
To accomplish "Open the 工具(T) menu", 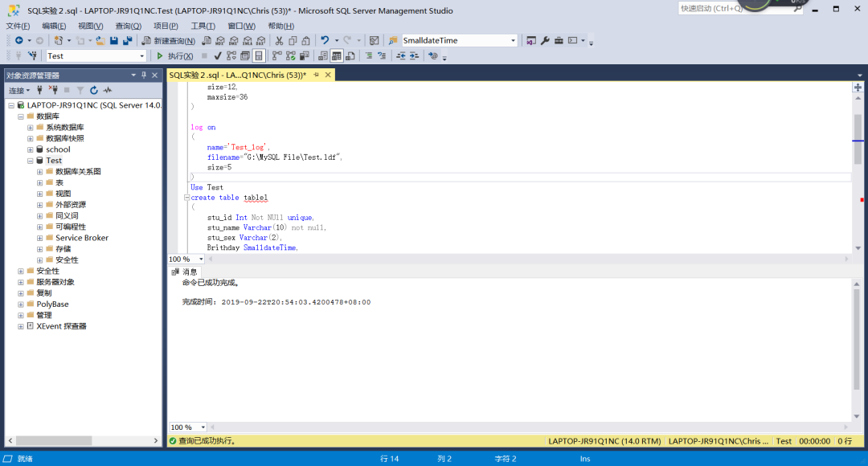I will tap(203, 26).
